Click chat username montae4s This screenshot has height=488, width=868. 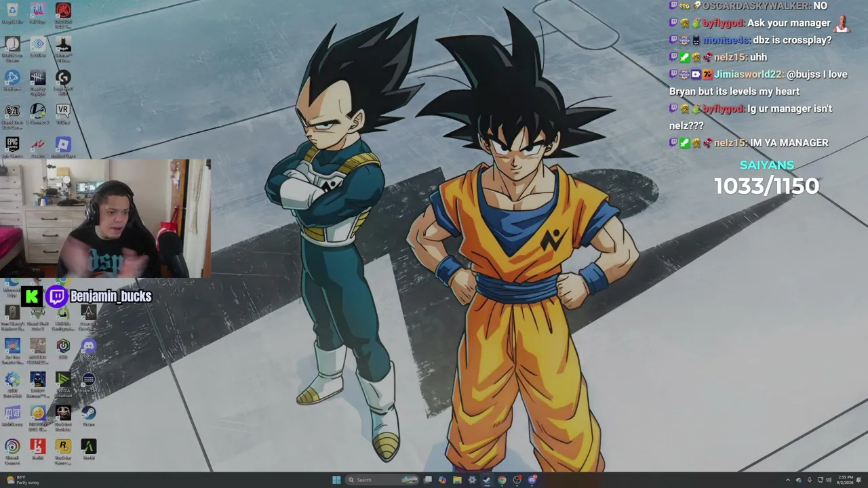(x=726, y=40)
